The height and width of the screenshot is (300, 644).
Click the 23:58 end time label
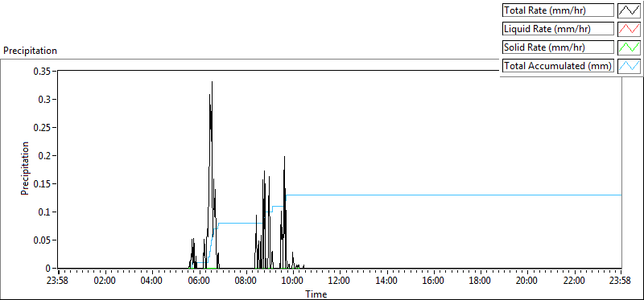621,282
